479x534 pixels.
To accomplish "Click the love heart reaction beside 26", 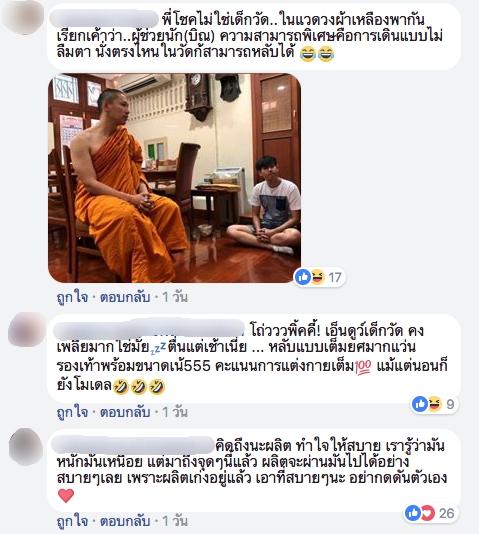I will 428,513.
